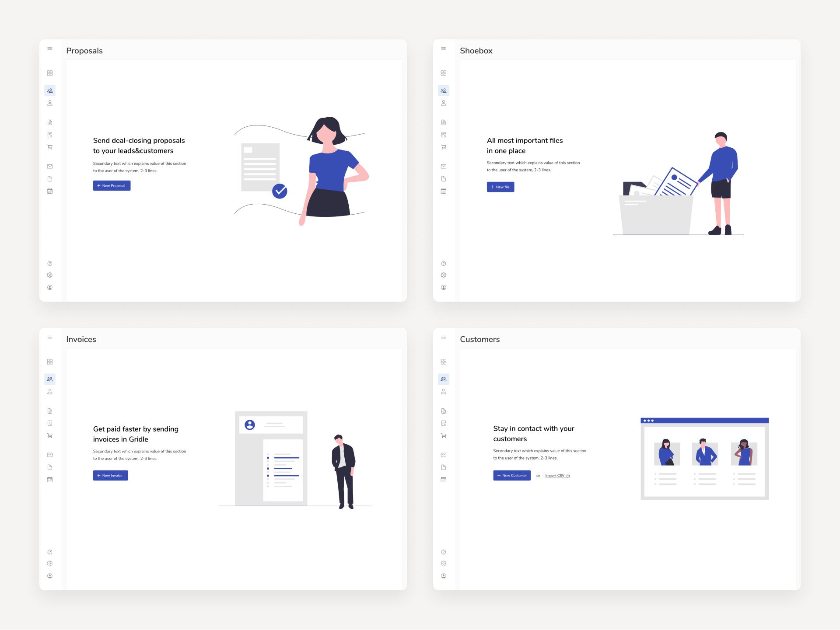Click the settings gear in the Invoices sidebar

coord(49,563)
